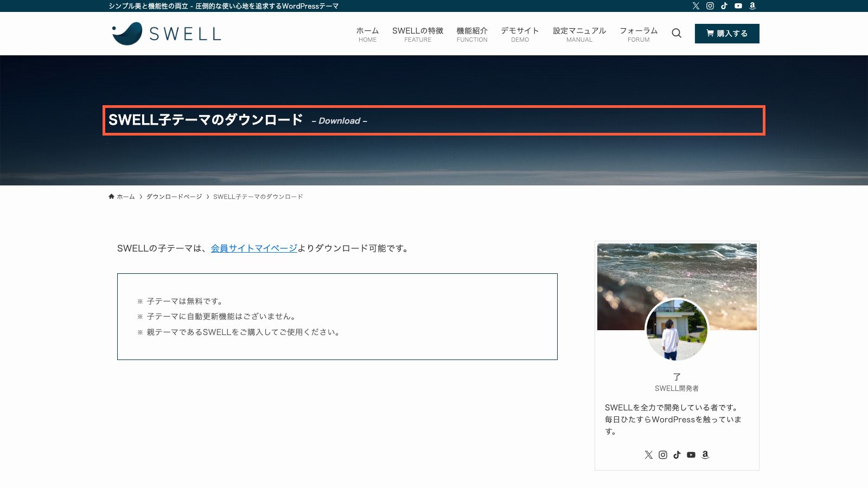Go to ホーム HOME menu item
The height and width of the screenshot is (488, 868).
pos(367,34)
